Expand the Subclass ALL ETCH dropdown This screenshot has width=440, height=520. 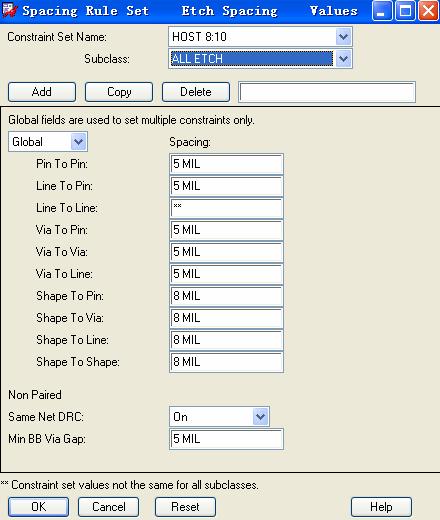[x=343, y=59]
